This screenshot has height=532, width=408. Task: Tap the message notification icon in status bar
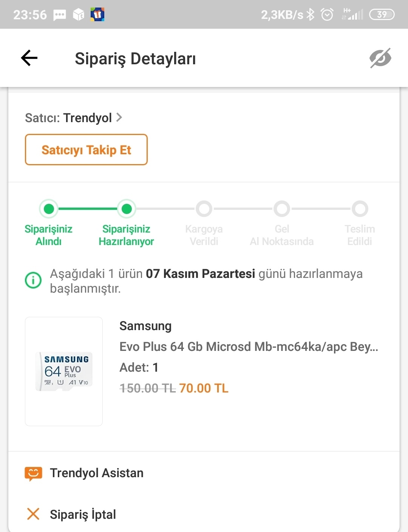(60, 15)
